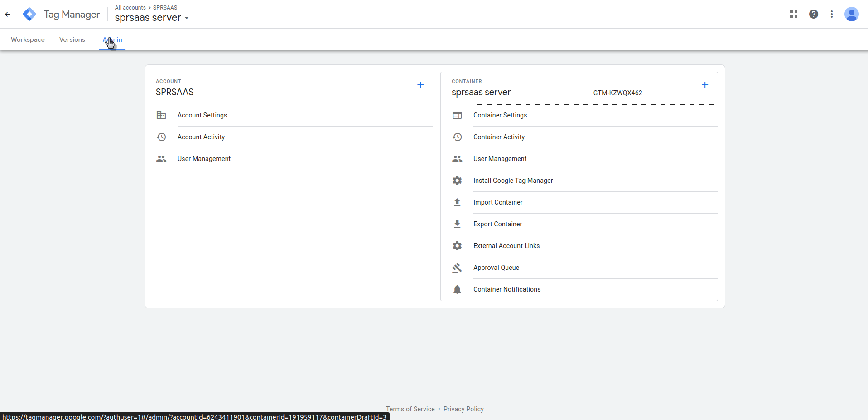Click the Container Activity history icon
868x420 pixels.
[457, 137]
